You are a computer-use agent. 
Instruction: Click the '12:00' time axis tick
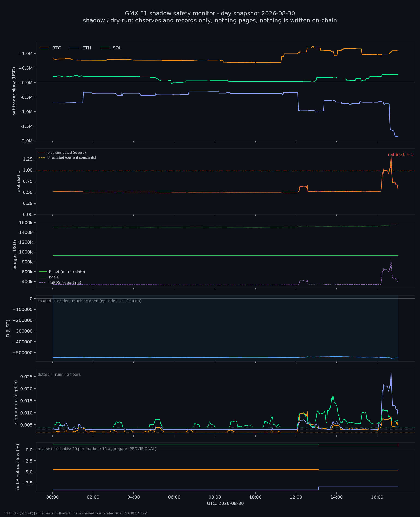296,497
